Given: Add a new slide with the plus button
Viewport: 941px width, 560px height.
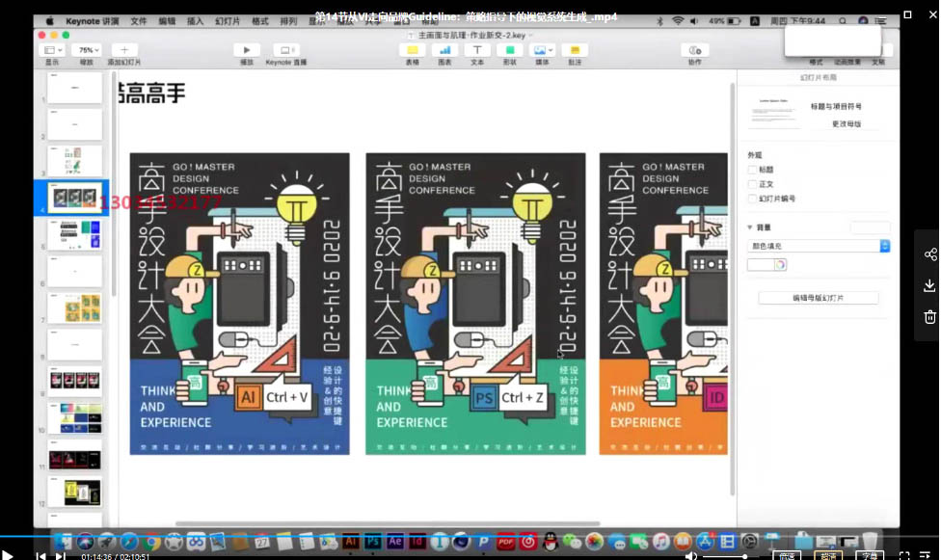Looking at the screenshot, I should [124, 50].
